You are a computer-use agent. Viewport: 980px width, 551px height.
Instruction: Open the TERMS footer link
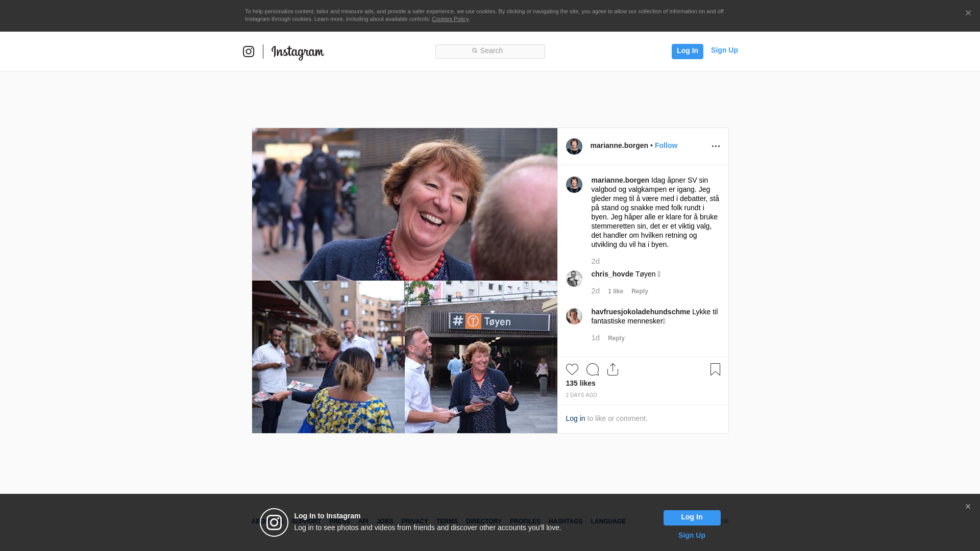[x=447, y=521]
